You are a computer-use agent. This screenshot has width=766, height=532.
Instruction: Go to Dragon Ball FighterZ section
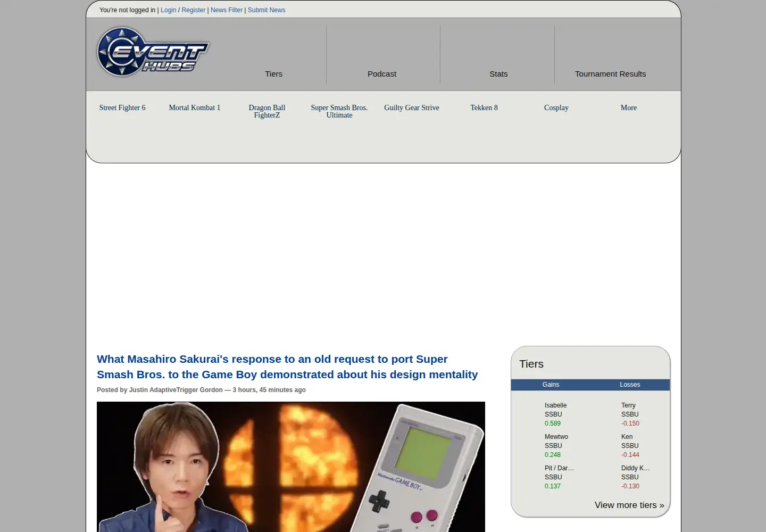pyautogui.click(x=267, y=111)
